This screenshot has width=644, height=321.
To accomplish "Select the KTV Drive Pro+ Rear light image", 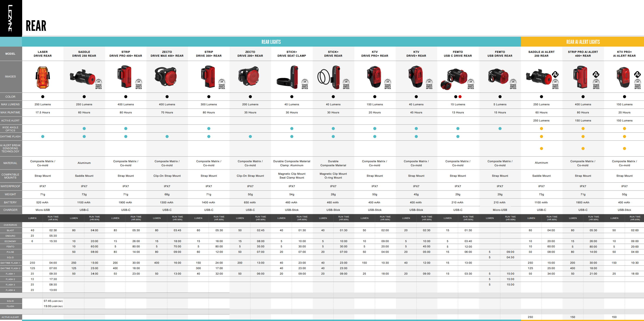I will tap(374, 77).
